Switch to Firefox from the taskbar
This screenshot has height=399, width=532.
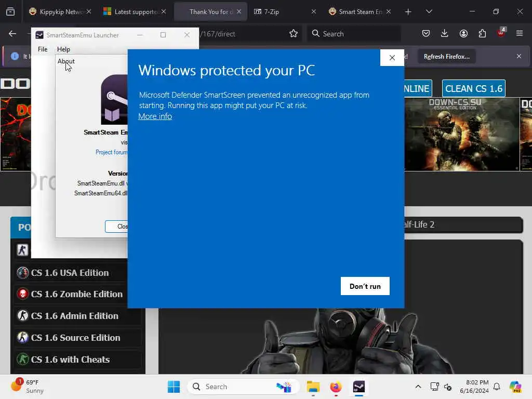(336, 387)
